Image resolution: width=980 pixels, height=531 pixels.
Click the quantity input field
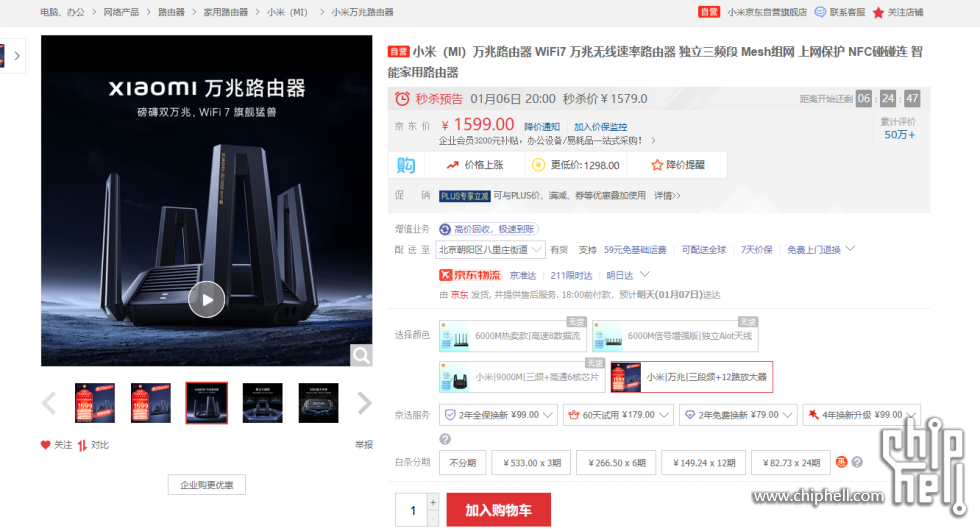coord(412,510)
